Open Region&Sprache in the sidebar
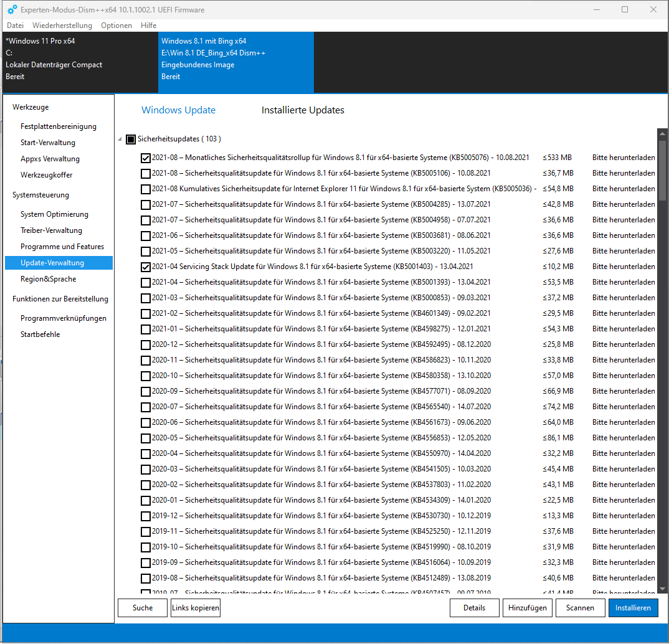 pyautogui.click(x=48, y=279)
